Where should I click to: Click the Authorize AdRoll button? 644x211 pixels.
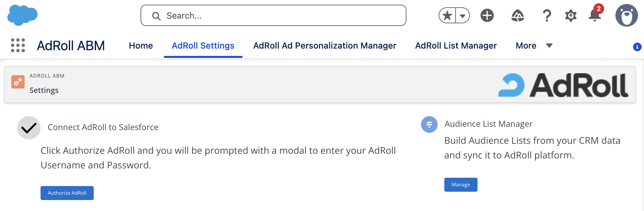click(67, 193)
